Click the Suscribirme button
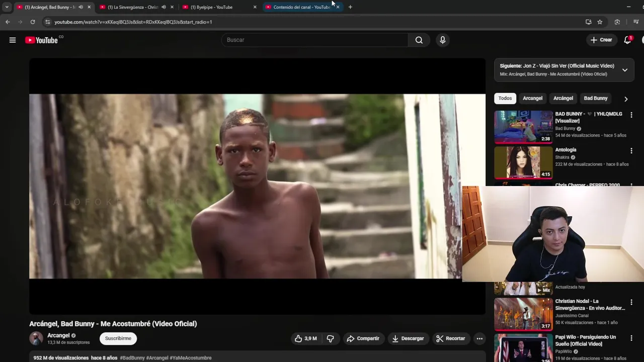This screenshot has height=362, width=644. 118,338
